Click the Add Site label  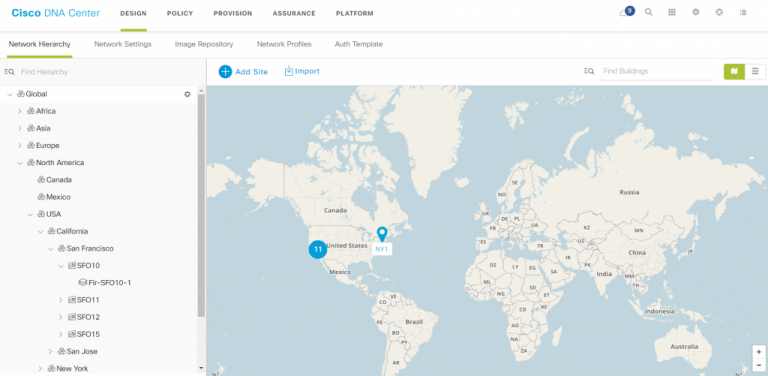tap(251, 71)
